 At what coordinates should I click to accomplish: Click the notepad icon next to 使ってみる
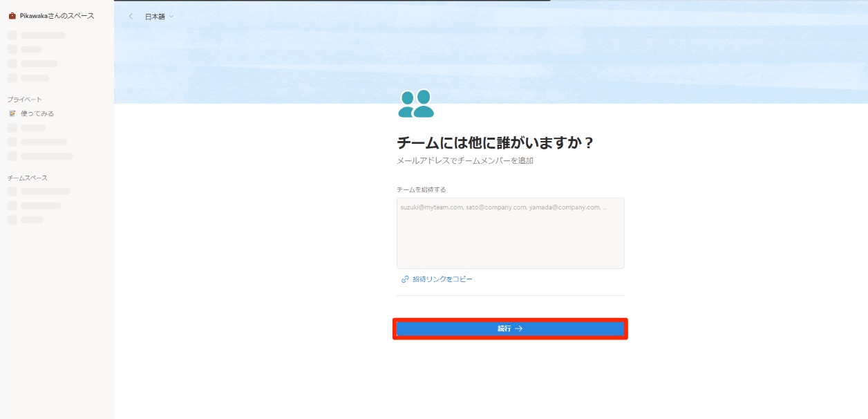[x=12, y=113]
